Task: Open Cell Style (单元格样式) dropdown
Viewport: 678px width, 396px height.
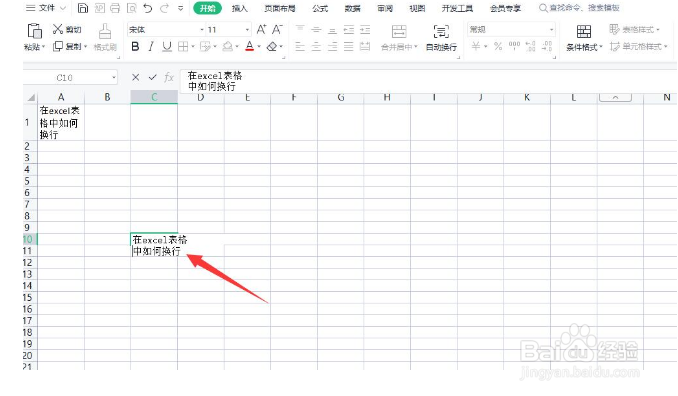Action: click(x=639, y=46)
